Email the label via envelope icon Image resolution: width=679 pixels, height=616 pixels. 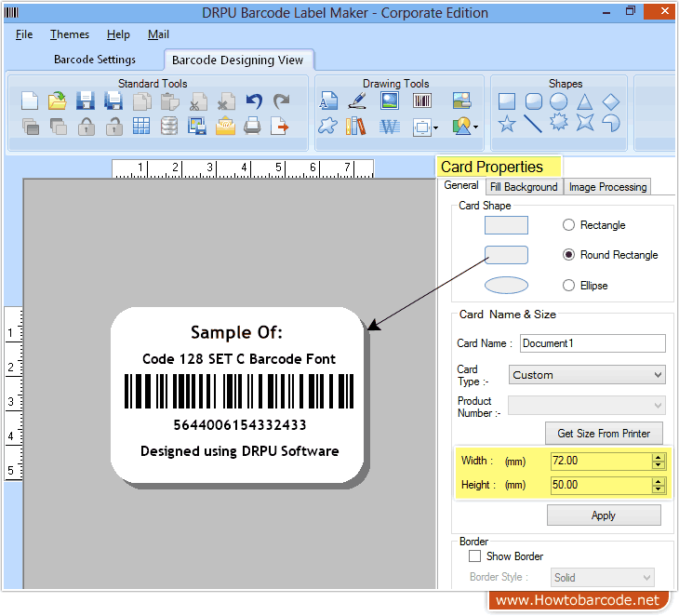point(225,127)
